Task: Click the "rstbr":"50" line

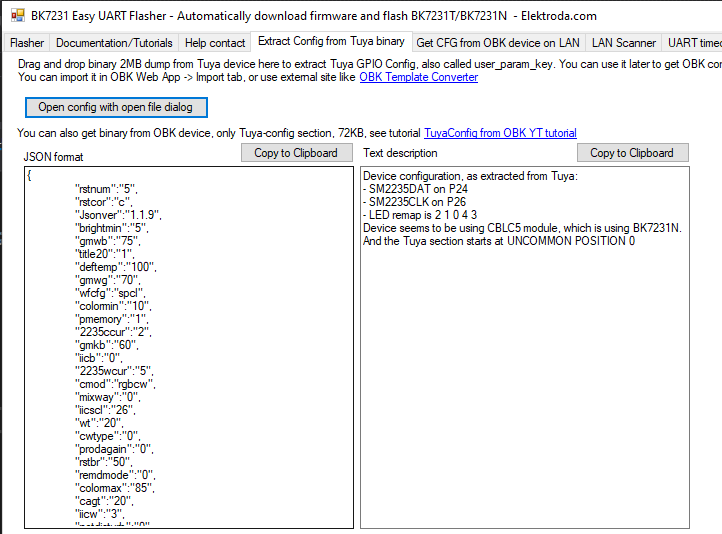Action: pos(104,462)
